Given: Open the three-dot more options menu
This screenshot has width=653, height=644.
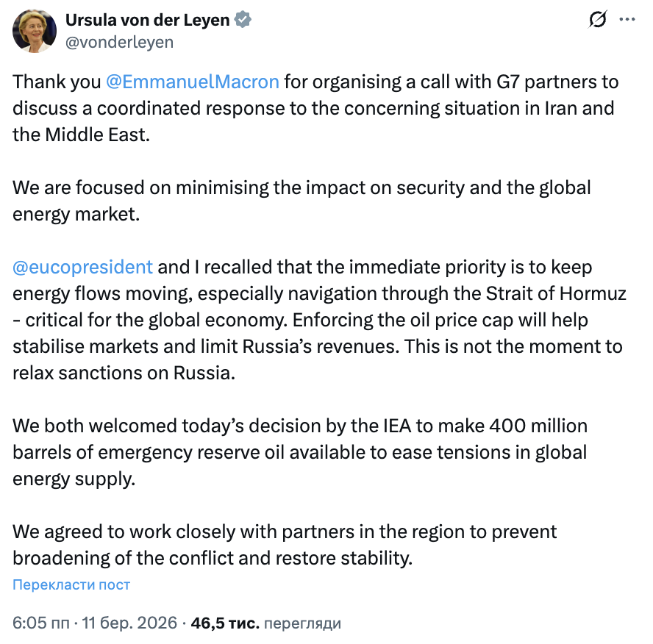Looking at the screenshot, I should (627, 21).
